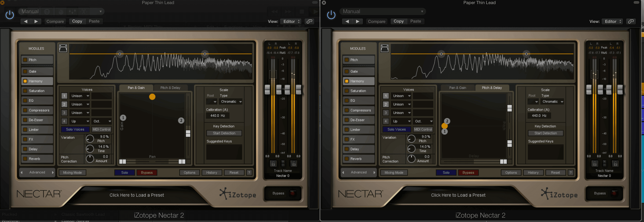Image resolution: width=644 pixels, height=222 pixels.
Task: Enable Pitch module in left window
Action: pyautogui.click(x=25, y=60)
